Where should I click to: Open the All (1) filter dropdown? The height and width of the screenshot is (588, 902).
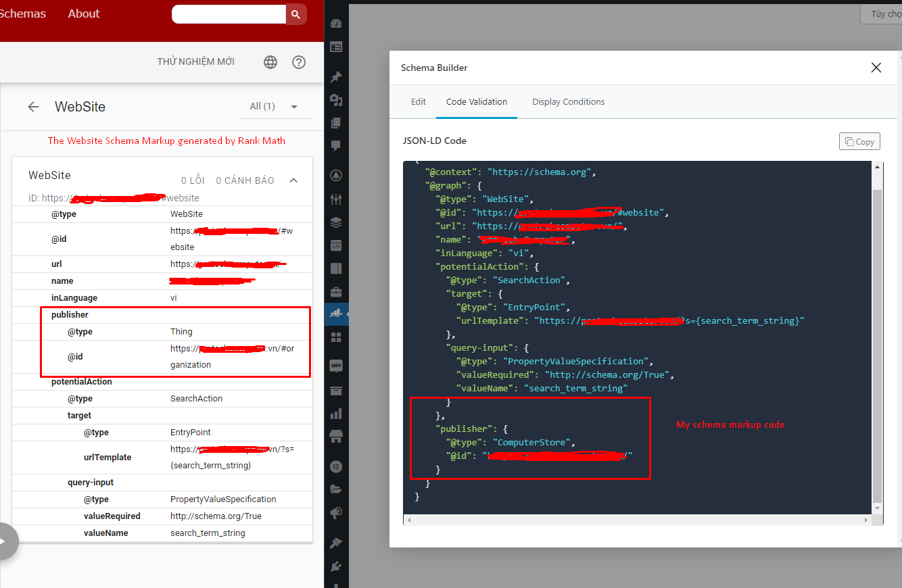coord(273,107)
